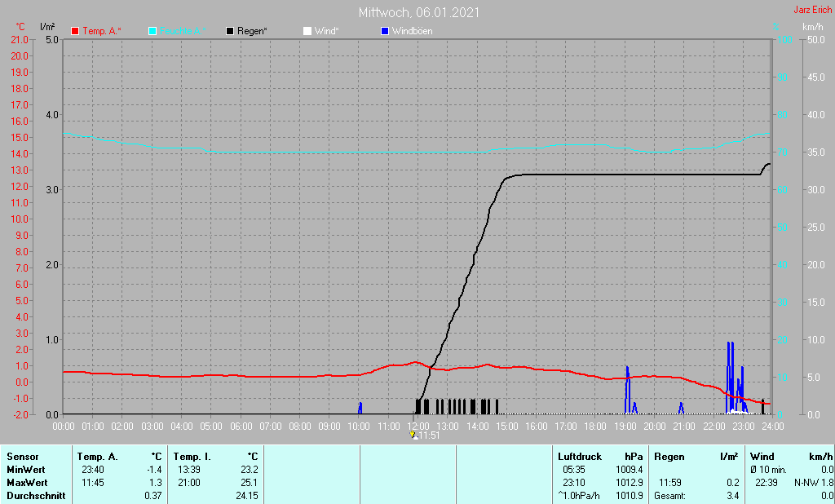The width and height of the screenshot is (835, 504).
Task: Click the '-1.4' minimum outdoor temperature value
Action: pos(154,470)
